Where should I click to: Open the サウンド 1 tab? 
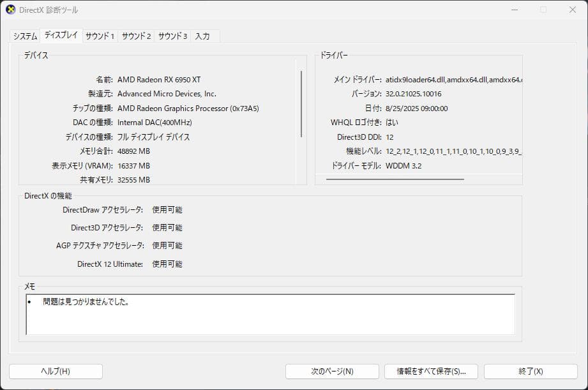click(x=98, y=36)
